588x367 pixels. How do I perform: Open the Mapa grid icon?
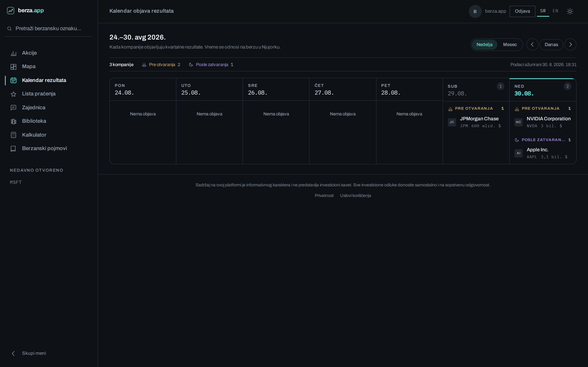pos(13,67)
